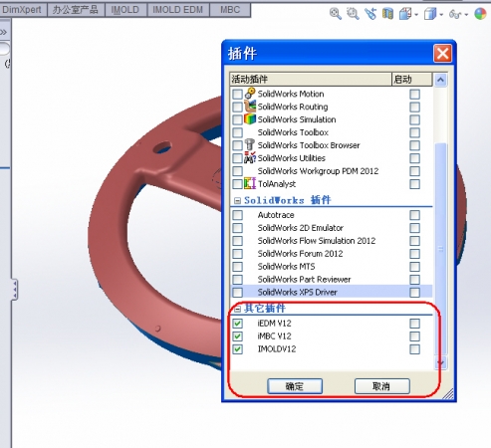The width and height of the screenshot is (491, 448).
Task: Uncheck the iEDM V12 active checkbox
Action: [x=237, y=324]
